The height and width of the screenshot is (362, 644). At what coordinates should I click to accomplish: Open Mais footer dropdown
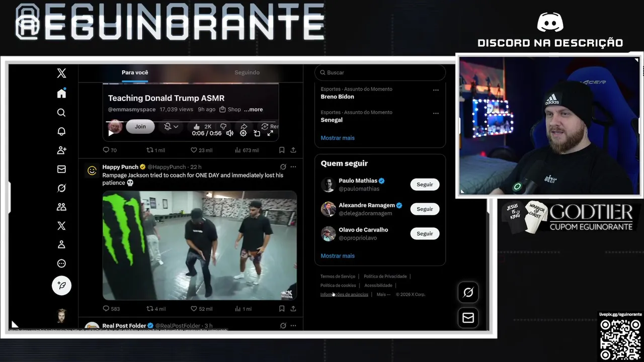point(383,295)
